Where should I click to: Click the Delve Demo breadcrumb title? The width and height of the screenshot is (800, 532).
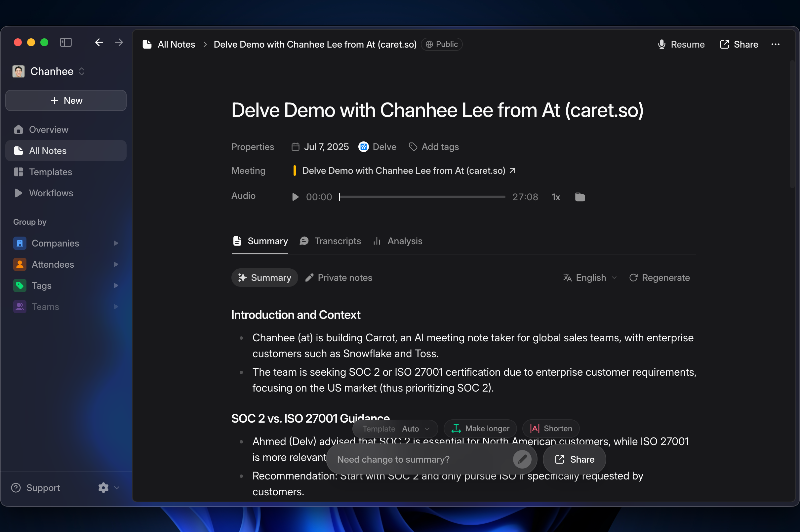pos(315,45)
